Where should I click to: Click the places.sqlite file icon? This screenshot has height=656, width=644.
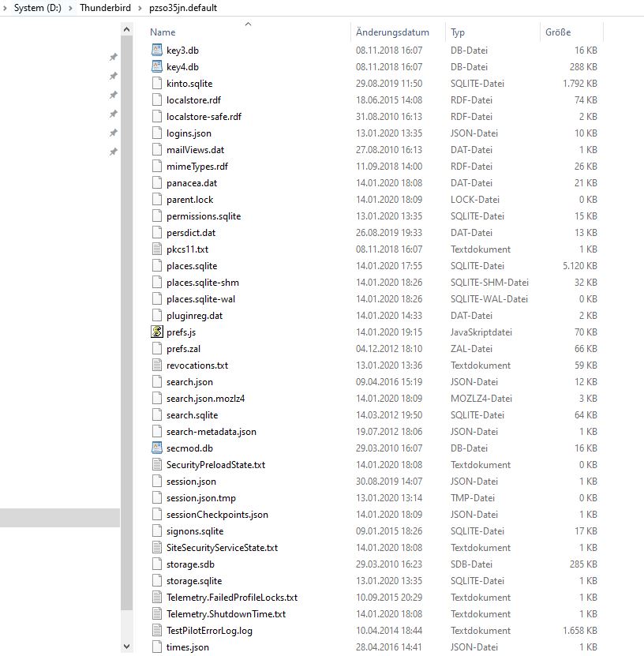pos(157,266)
